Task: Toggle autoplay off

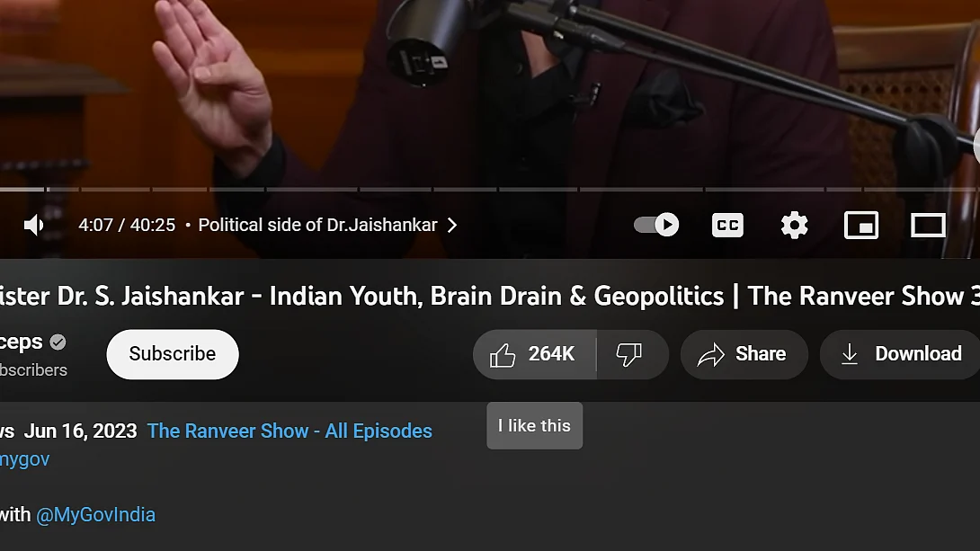Action: point(655,225)
